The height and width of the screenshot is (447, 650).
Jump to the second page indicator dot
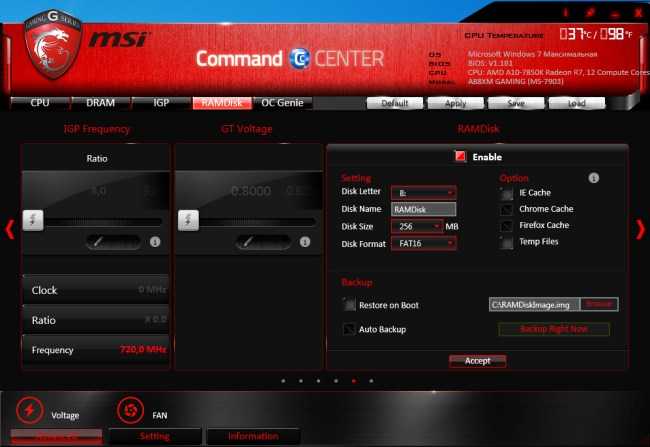(x=301, y=381)
